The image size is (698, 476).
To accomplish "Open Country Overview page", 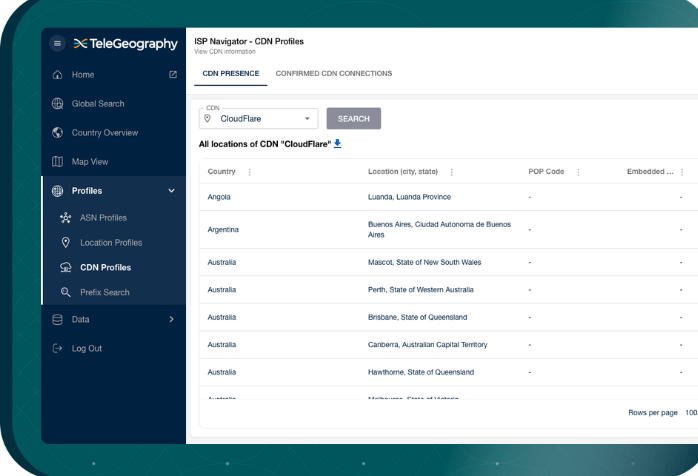I will (105, 132).
